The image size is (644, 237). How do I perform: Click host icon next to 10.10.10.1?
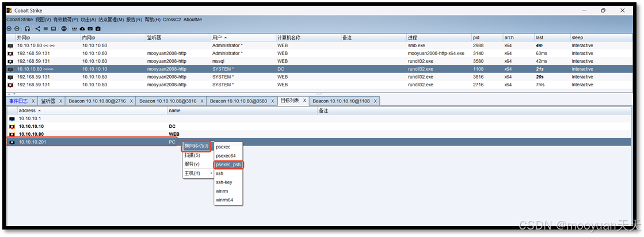12,118
